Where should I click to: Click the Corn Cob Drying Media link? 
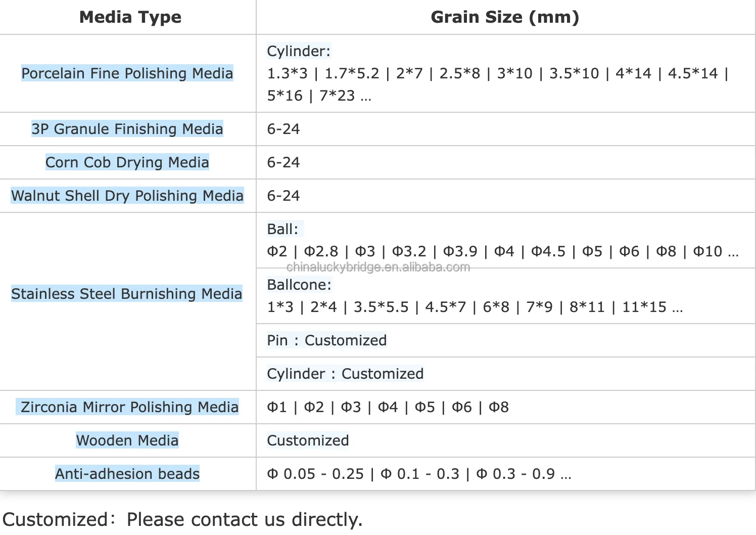[x=127, y=162]
